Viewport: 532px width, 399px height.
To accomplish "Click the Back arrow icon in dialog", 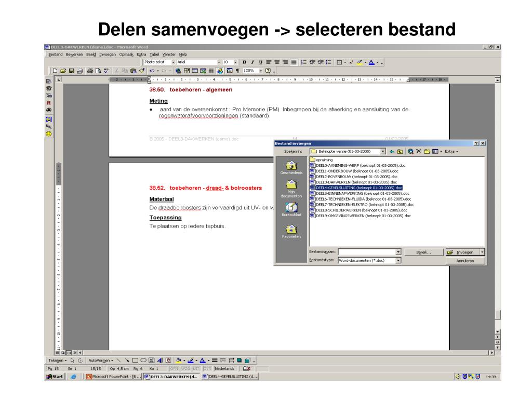I will [x=392, y=152].
